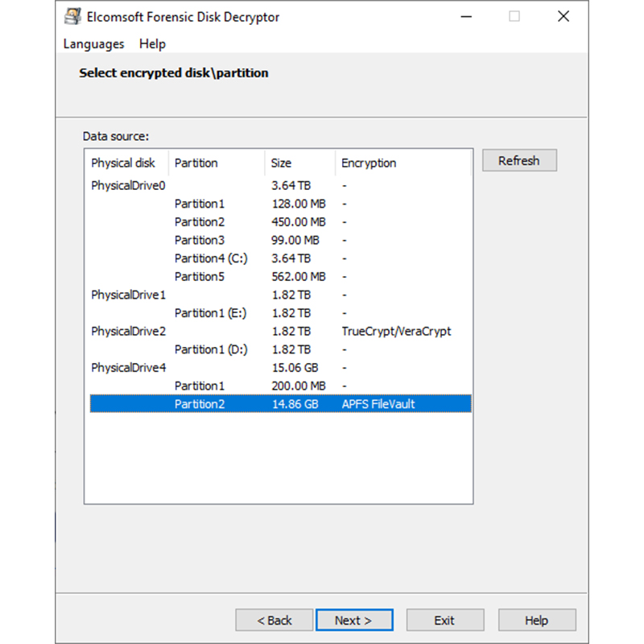Close the Forensic Disk Decryptor window
644x644 pixels.
(x=563, y=16)
